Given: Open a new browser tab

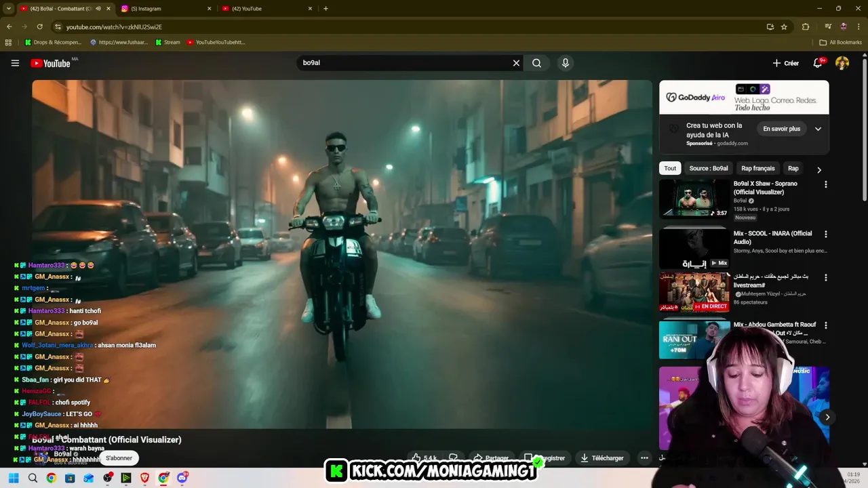Looking at the screenshot, I should coord(325,9).
